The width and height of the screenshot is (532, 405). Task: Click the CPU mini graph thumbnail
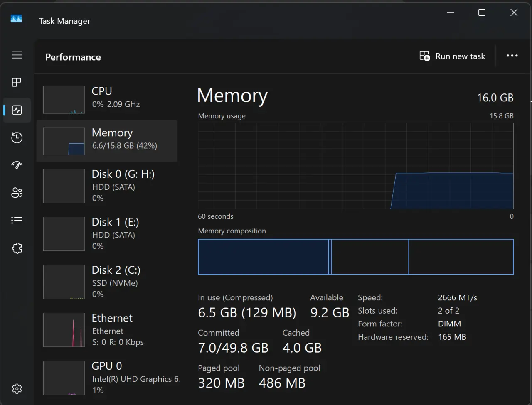pyautogui.click(x=64, y=100)
